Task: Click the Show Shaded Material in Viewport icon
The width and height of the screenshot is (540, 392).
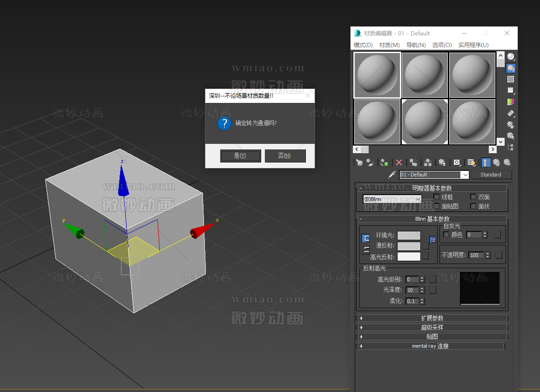Action: 471,162
